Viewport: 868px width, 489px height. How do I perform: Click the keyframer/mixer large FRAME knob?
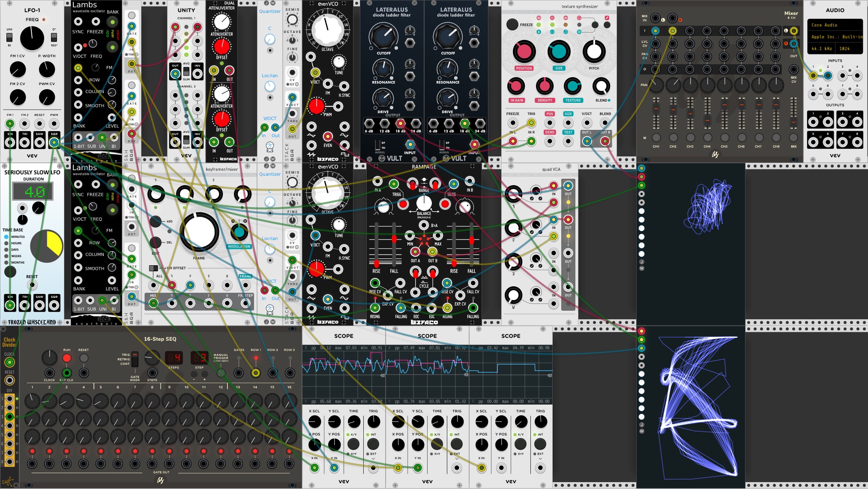click(x=199, y=233)
